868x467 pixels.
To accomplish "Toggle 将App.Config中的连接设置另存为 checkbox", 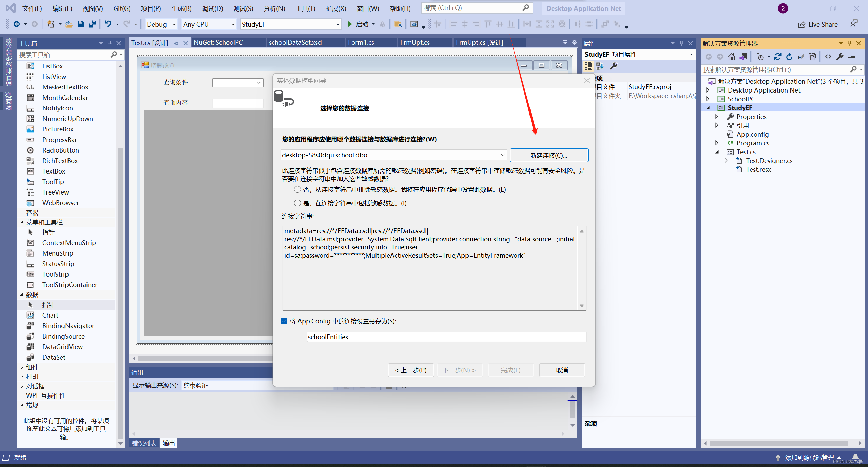I will click(x=284, y=321).
